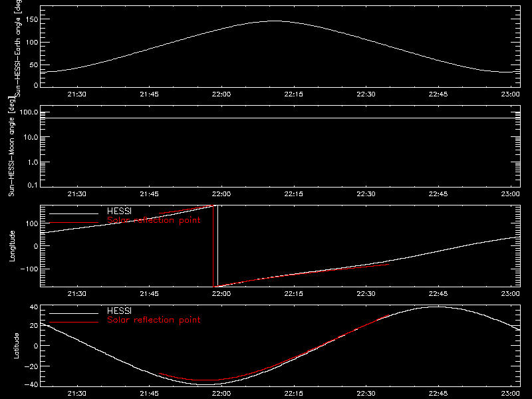
Task: Click 22:00 time label under Longitude plot
Action: point(221,294)
